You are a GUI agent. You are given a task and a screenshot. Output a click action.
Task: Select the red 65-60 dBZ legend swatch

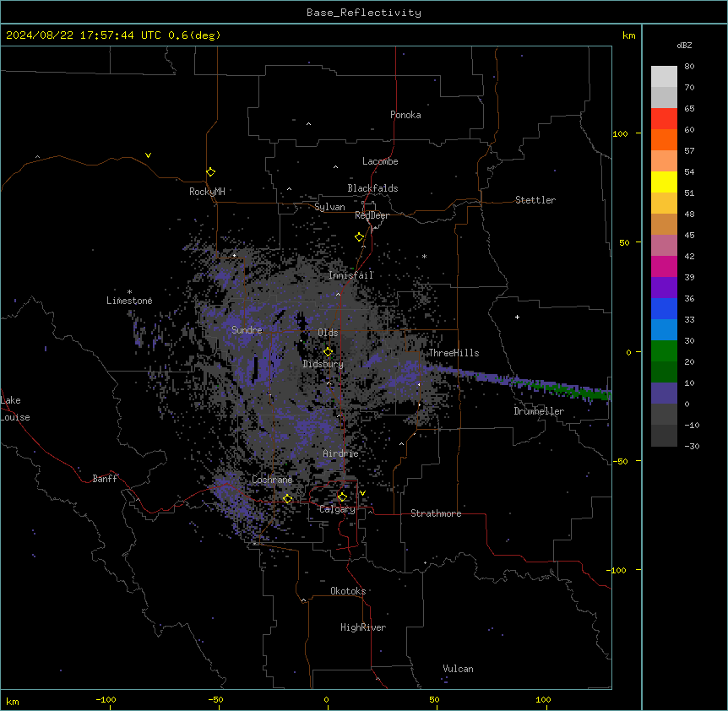point(664,119)
